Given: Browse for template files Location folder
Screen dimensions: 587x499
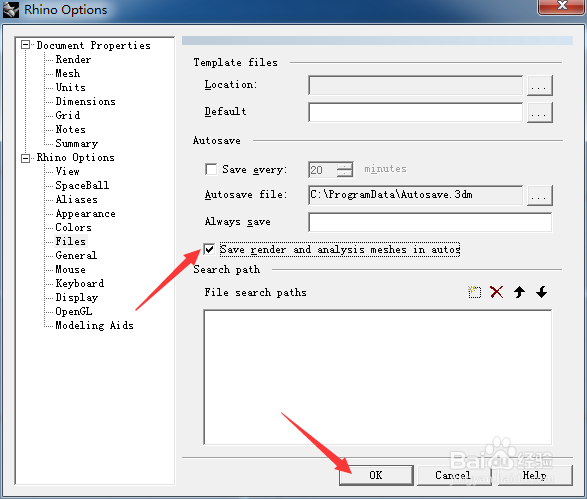Looking at the screenshot, I should (539, 86).
